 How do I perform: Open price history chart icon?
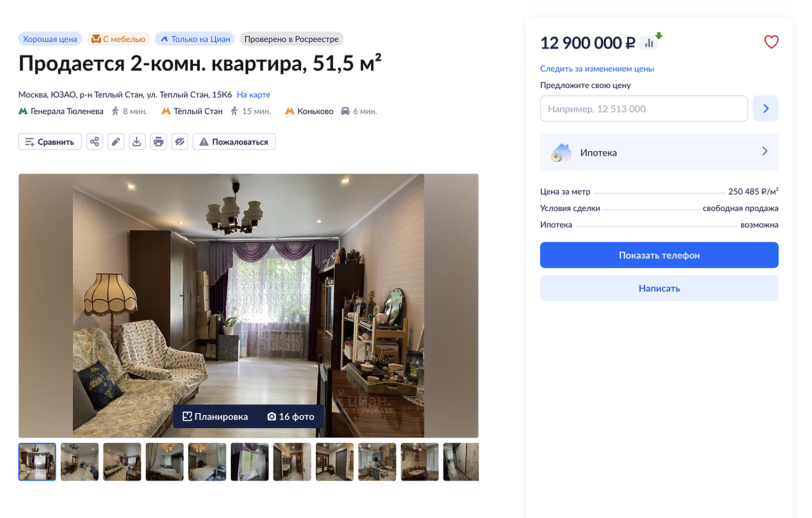(649, 43)
